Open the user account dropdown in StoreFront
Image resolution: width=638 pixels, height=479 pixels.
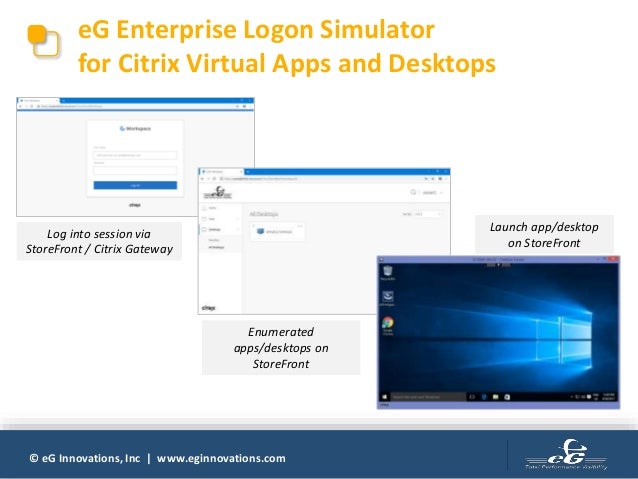[x=433, y=192]
